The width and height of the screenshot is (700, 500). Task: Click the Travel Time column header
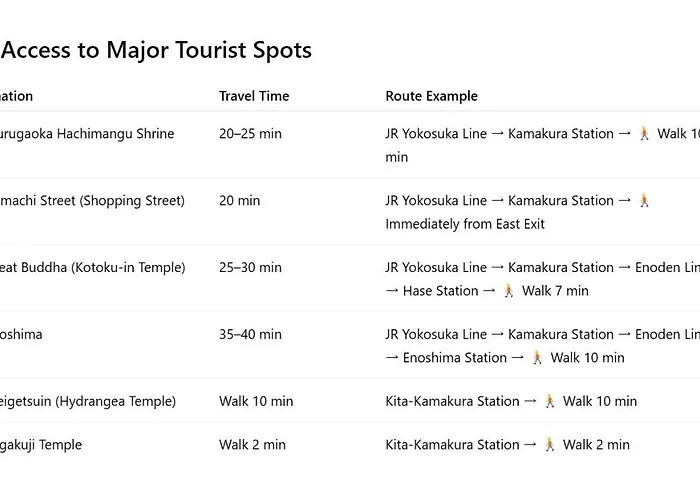(x=254, y=96)
